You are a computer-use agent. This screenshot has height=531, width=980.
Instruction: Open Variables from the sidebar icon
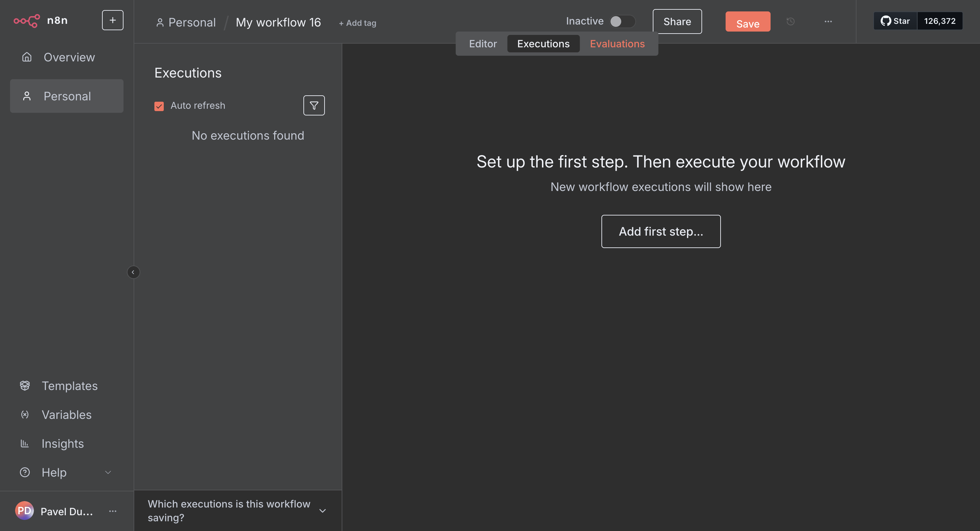click(25, 415)
